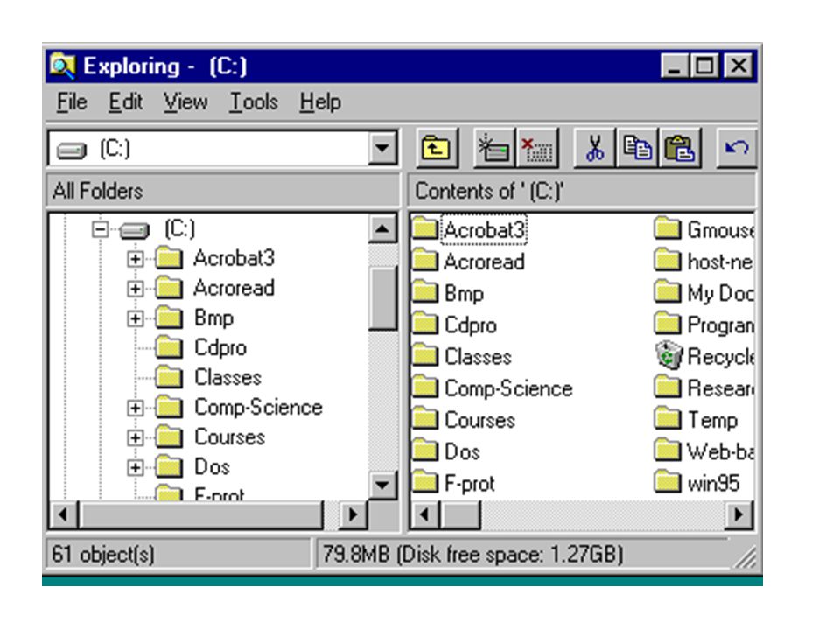Open the Edit menu
The width and height of the screenshot is (840, 630).
(x=125, y=101)
